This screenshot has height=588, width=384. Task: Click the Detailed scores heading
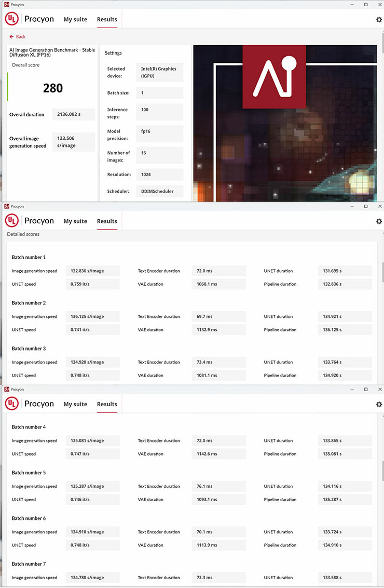[x=23, y=234]
